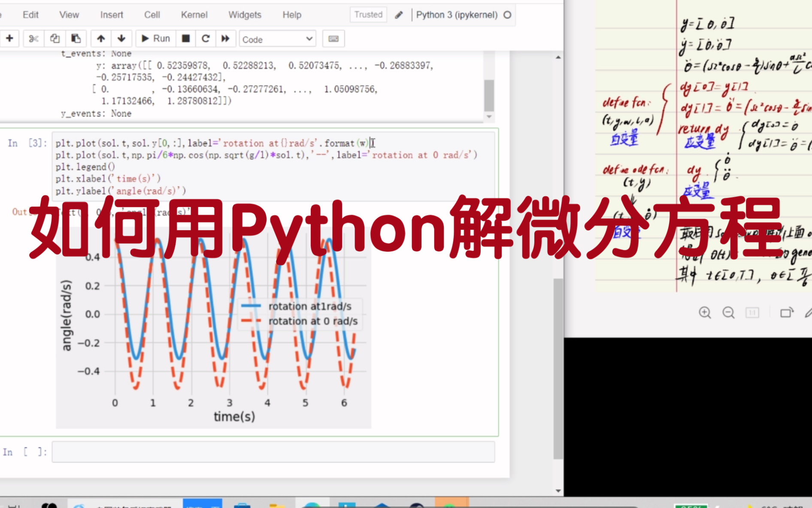Image resolution: width=812 pixels, height=508 pixels.
Task: Open the Kernel menu
Action: pos(194,15)
